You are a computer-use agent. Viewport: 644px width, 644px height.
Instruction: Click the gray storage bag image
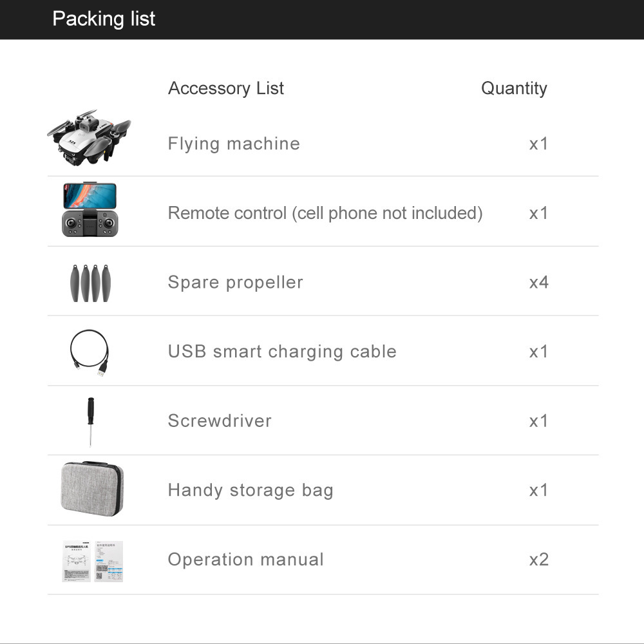click(91, 489)
